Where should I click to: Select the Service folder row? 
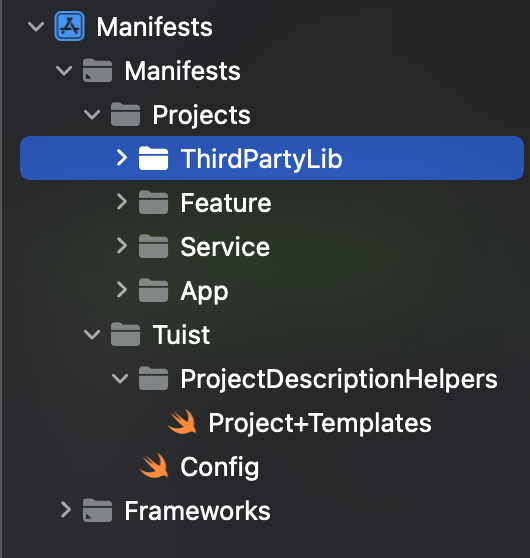click(272, 246)
